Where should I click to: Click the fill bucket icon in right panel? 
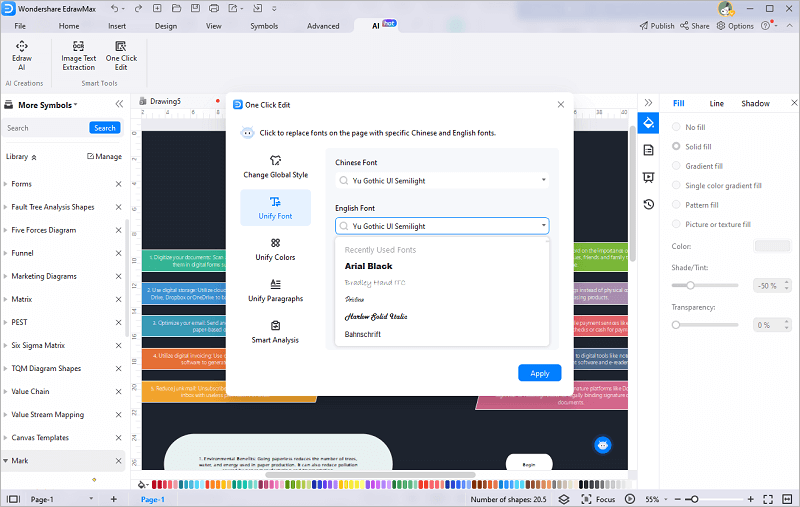[648, 123]
